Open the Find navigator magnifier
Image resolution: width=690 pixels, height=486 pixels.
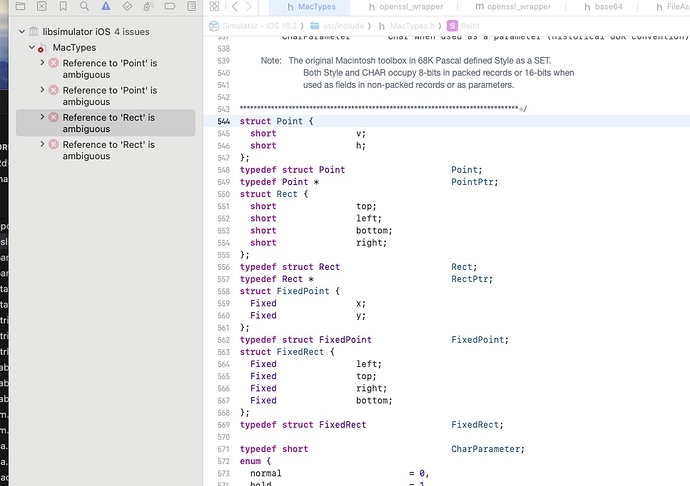tap(84, 6)
